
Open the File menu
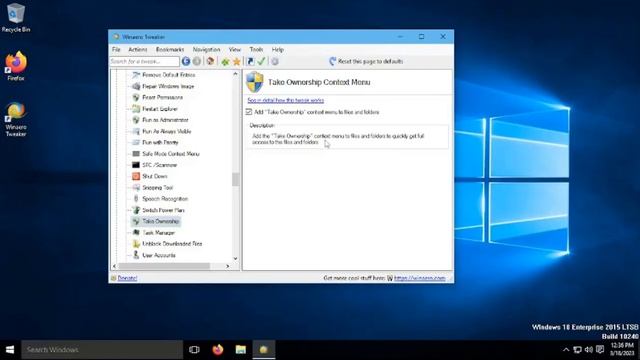116,49
